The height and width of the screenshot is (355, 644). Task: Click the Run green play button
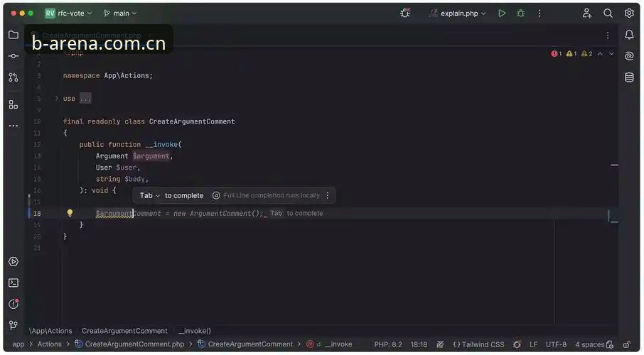pyautogui.click(x=502, y=13)
